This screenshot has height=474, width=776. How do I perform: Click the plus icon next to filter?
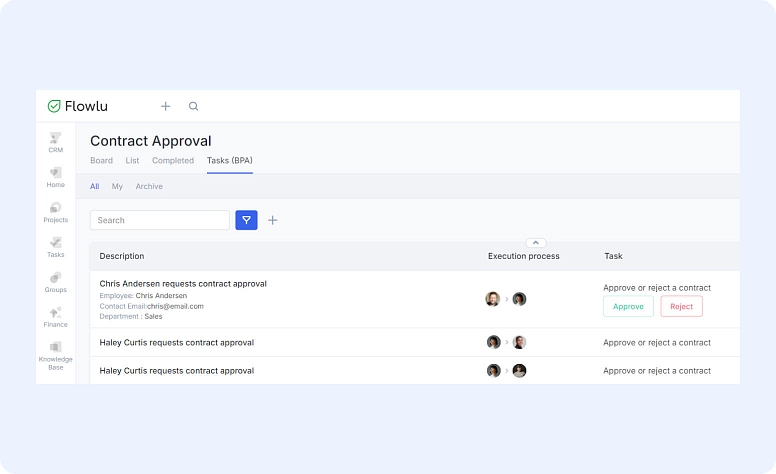[x=272, y=220]
